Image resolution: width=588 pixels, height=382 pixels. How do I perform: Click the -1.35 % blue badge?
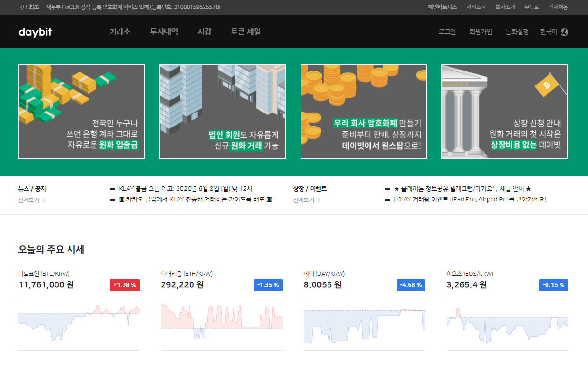click(268, 285)
